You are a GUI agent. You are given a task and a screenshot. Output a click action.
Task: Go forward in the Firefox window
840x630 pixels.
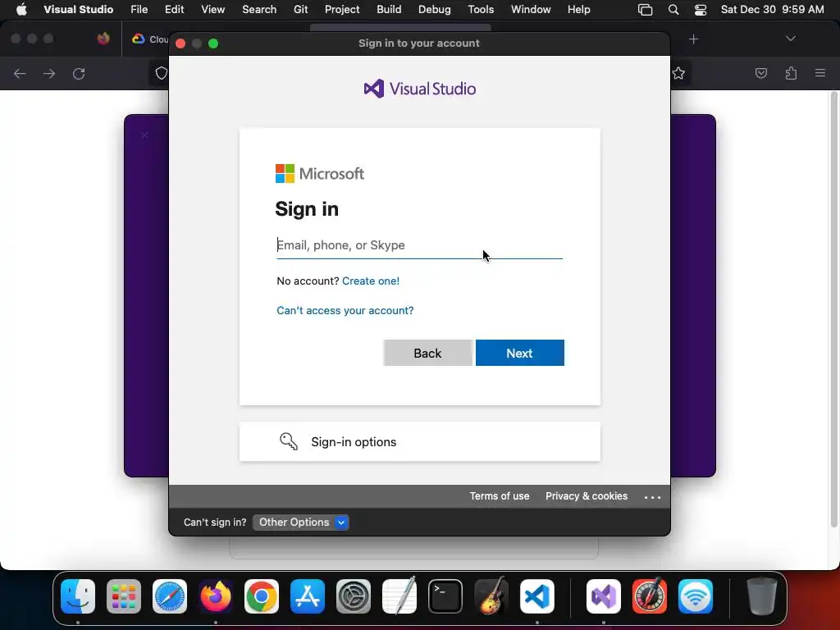tap(49, 73)
